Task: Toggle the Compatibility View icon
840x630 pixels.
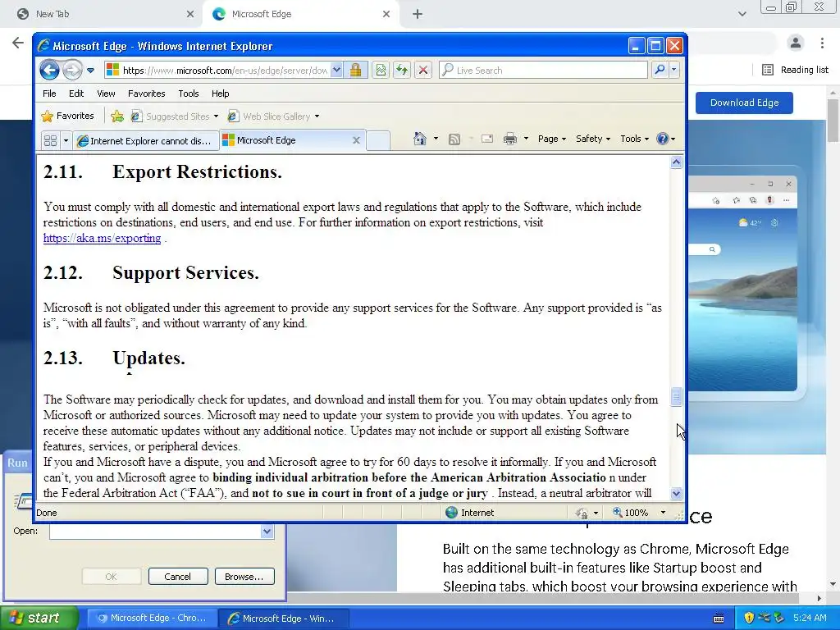Action: (x=381, y=71)
